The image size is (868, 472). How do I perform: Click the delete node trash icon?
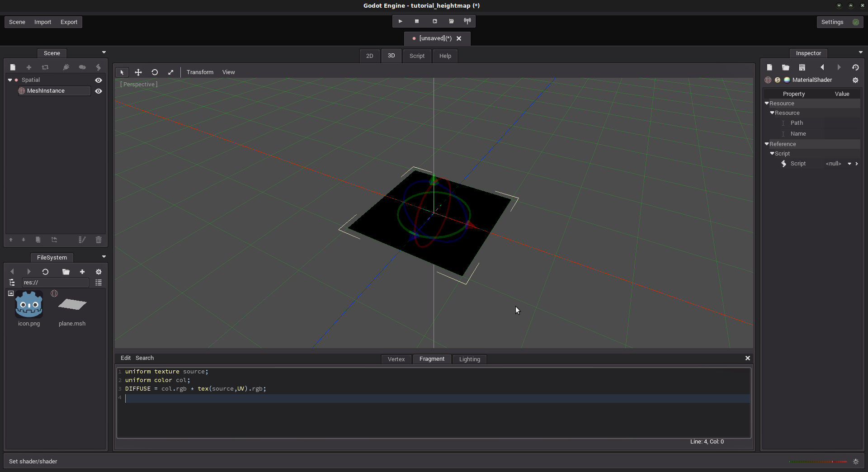99,240
